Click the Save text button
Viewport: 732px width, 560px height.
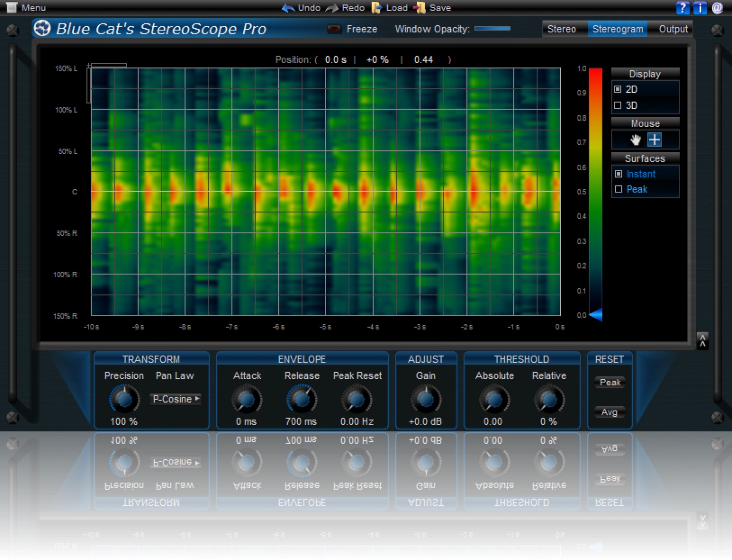pos(440,8)
